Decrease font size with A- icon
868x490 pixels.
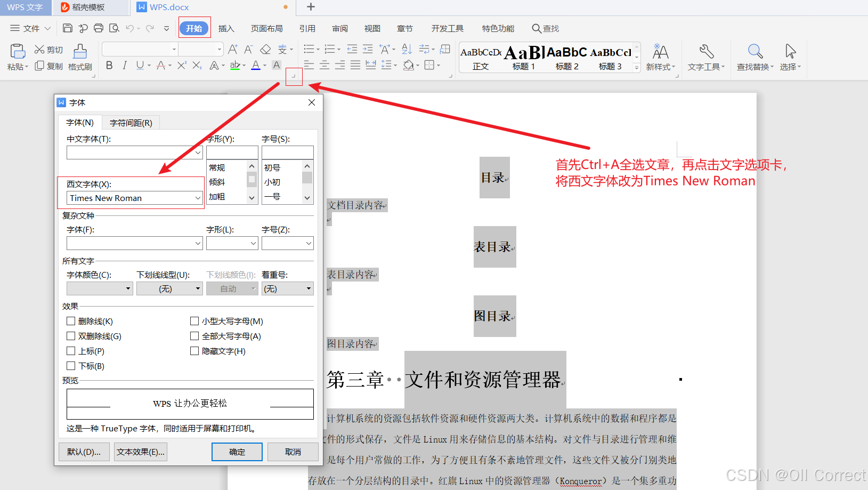(248, 49)
